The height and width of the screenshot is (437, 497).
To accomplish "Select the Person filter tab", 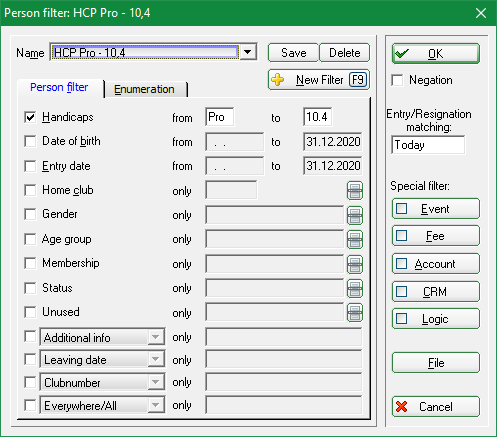I will tap(59, 87).
